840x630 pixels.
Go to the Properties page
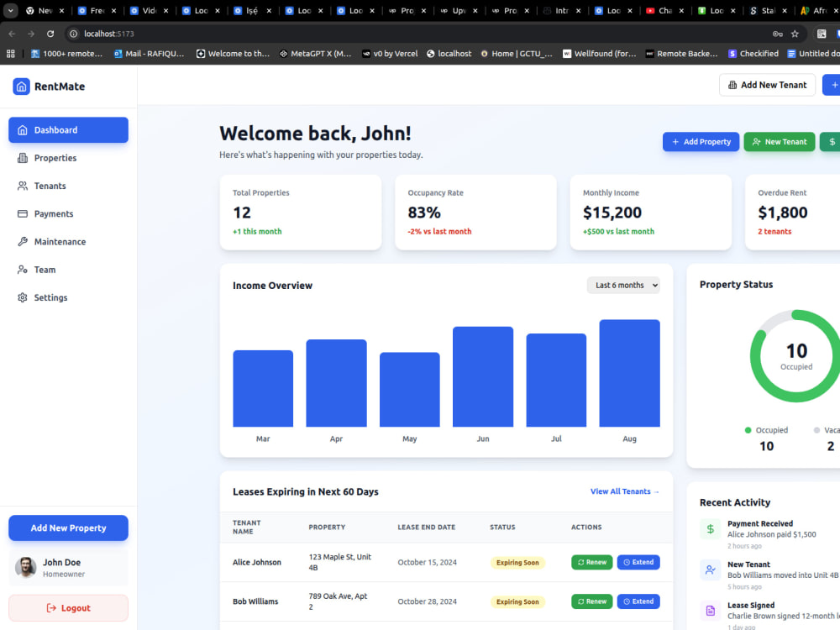(68, 158)
